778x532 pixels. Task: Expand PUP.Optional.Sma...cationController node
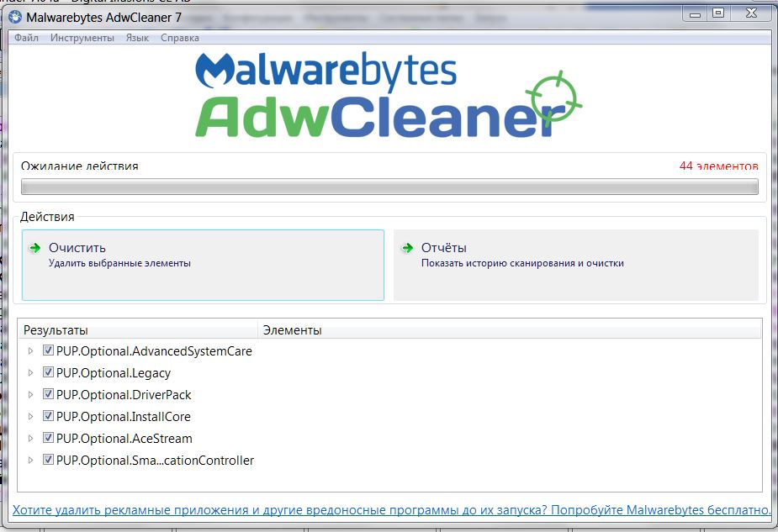tap(30, 460)
